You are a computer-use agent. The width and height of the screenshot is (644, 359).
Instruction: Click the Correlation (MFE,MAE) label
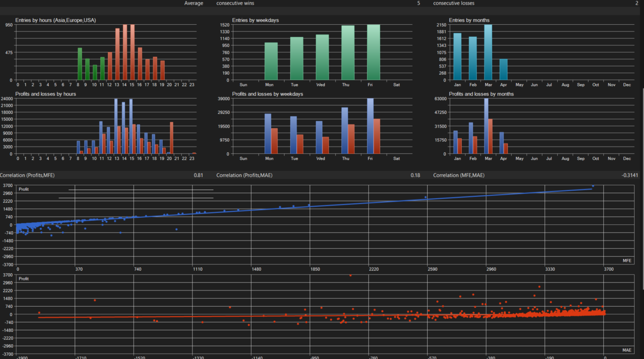point(459,175)
